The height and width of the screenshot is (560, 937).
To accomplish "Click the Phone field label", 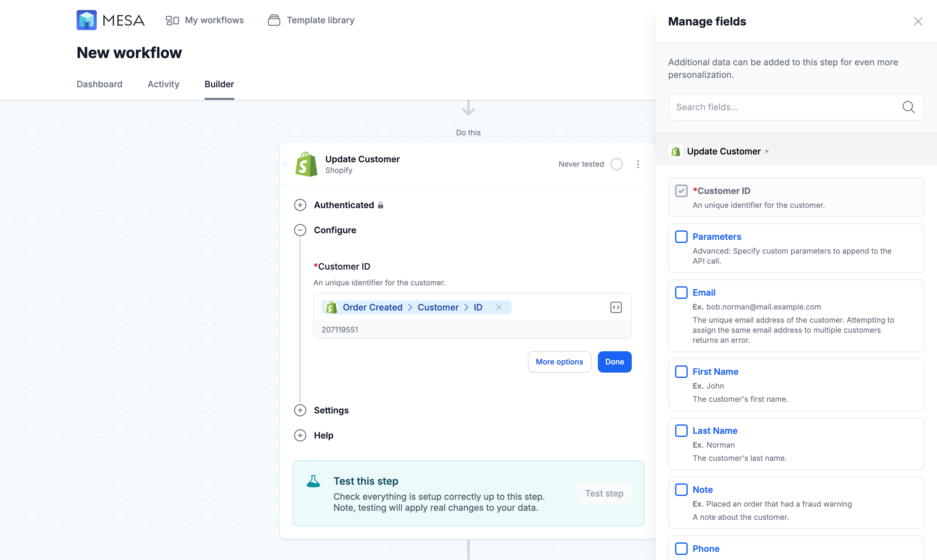I will point(706,549).
